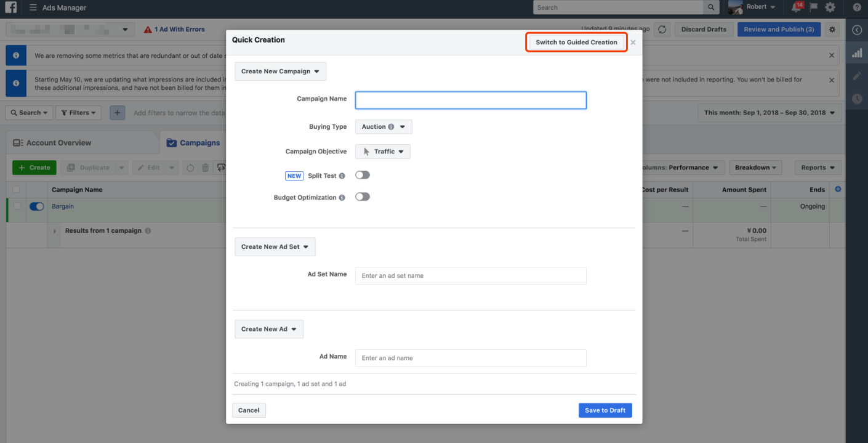Check the Bargain campaign row checkbox
The width and height of the screenshot is (868, 443).
16,206
